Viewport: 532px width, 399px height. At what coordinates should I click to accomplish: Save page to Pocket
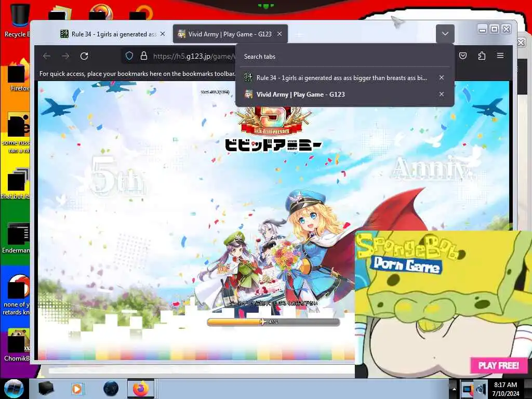click(463, 56)
